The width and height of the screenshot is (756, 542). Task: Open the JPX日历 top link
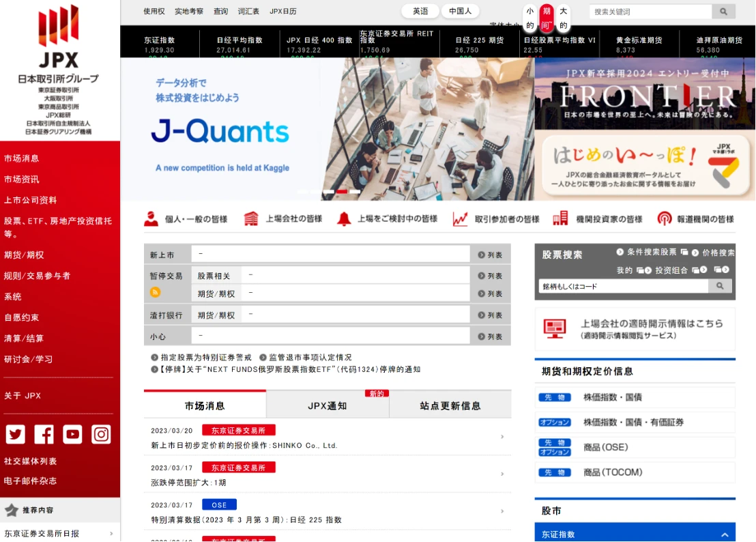tap(283, 11)
